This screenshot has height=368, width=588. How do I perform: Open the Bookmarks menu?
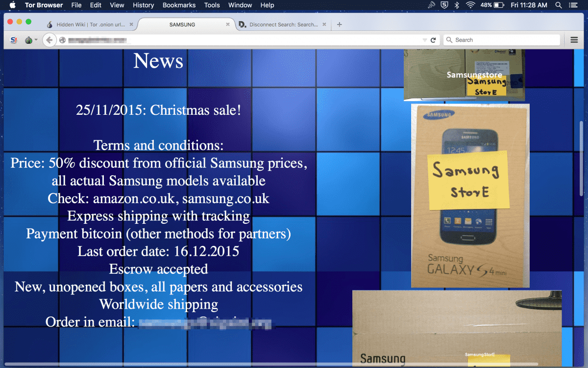click(179, 5)
